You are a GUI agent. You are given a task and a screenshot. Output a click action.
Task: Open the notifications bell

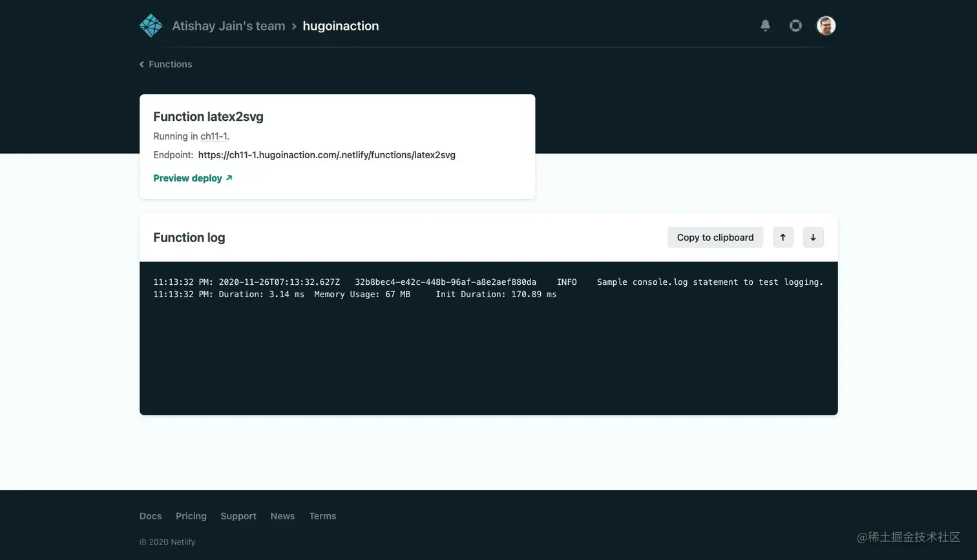click(765, 26)
